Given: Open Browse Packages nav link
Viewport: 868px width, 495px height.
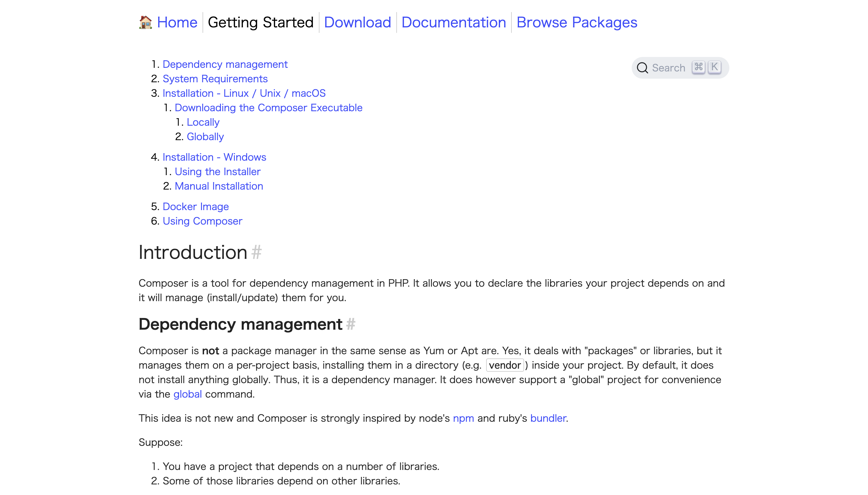Looking at the screenshot, I should click(x=577, y=22).
